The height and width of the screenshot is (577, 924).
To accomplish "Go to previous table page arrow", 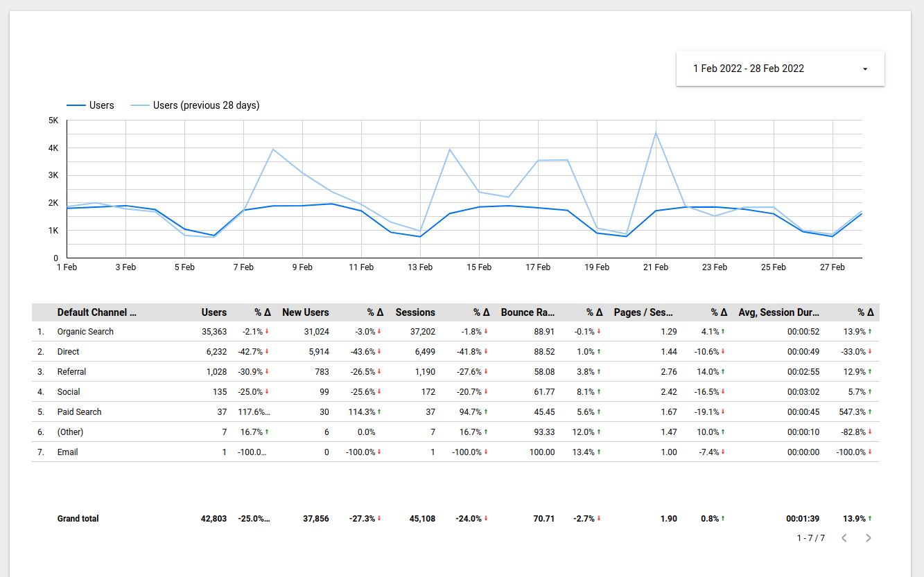I will coord(844,538).
